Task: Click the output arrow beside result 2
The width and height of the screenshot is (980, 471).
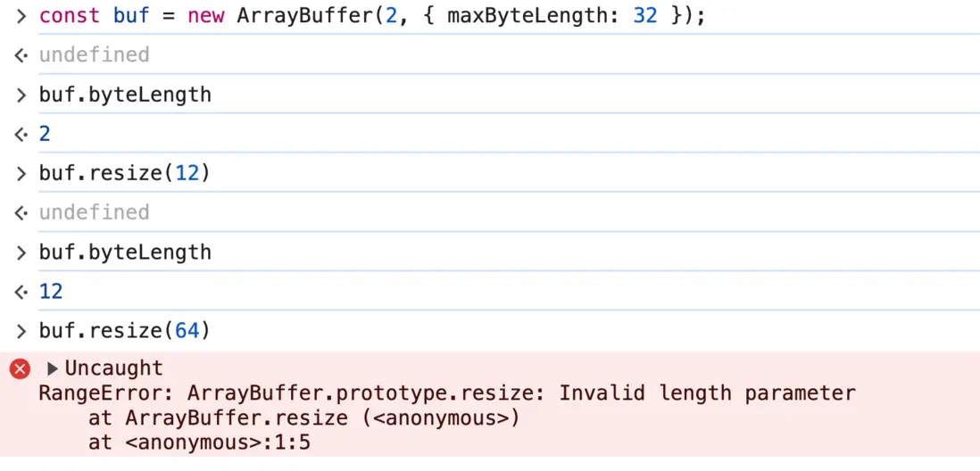Action: point(21,135)
